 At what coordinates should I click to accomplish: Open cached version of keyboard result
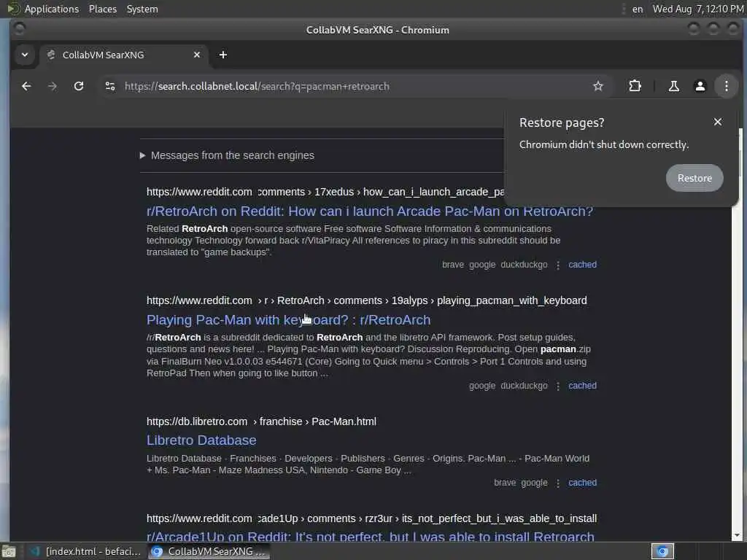[582, 386]
